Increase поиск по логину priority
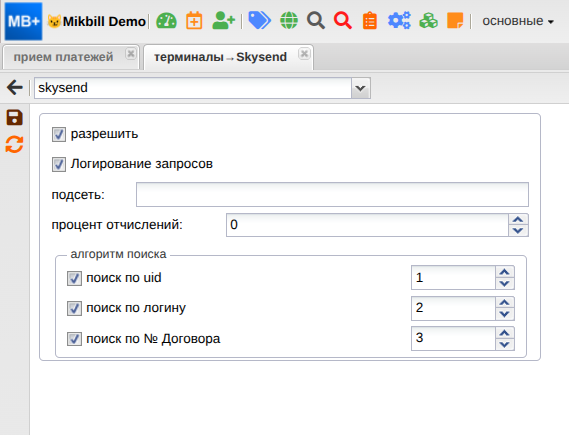Viewport: 569px width, 435px height. 504,303
